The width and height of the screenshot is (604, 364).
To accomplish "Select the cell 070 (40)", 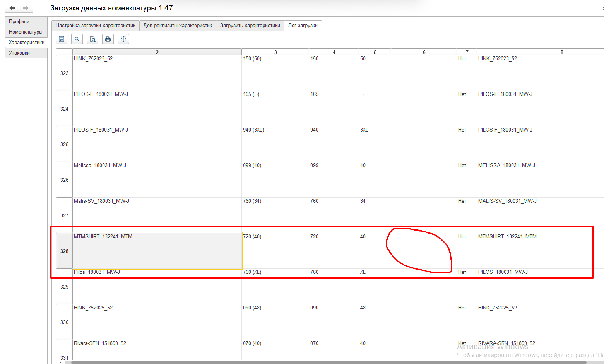I will tap(275, 350).
